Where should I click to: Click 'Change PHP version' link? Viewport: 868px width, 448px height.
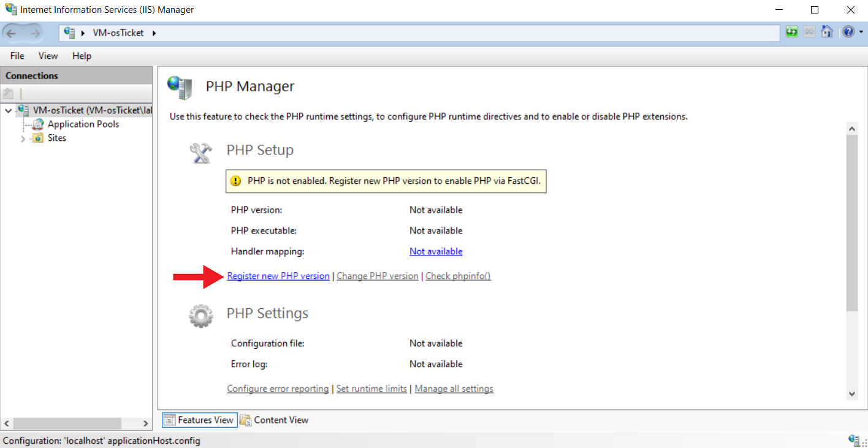pos(378,276)
